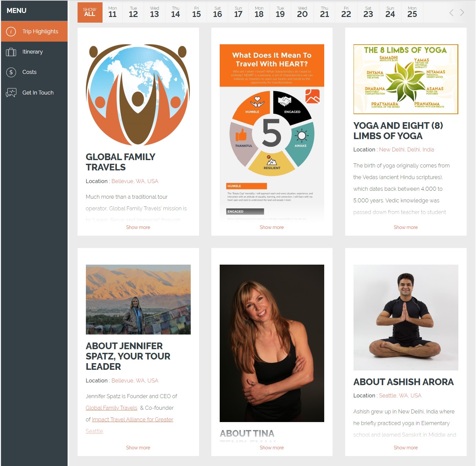
Task: Pick Sat 23 from the date strip
Action: click(368, 12)
